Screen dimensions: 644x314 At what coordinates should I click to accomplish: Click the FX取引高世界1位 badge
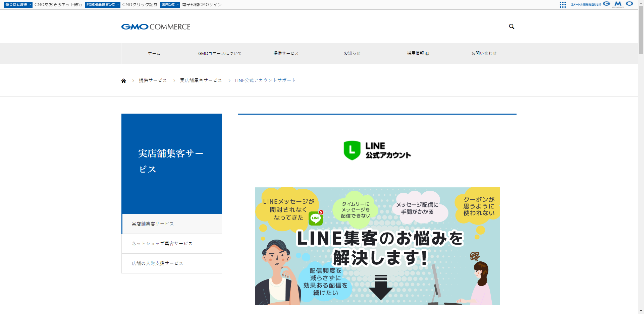pyautogui.click(x=102, y=5)
